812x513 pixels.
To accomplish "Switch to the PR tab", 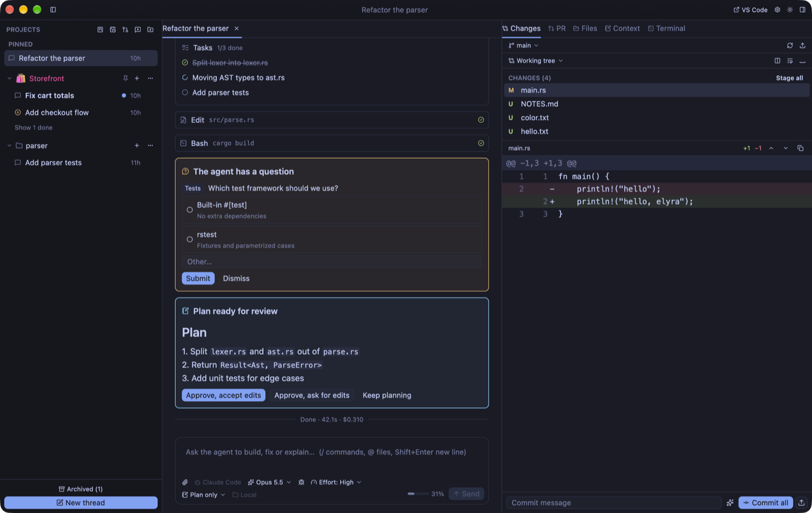I will 557,28.
